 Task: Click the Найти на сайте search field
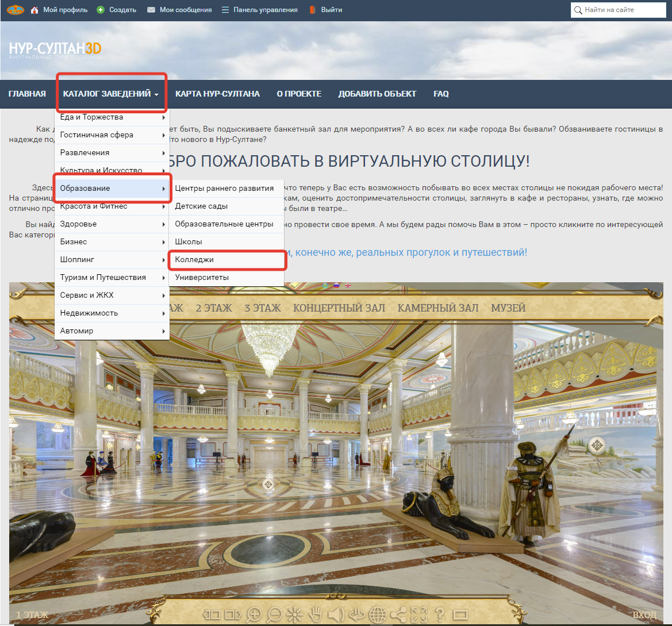point(623,10)
